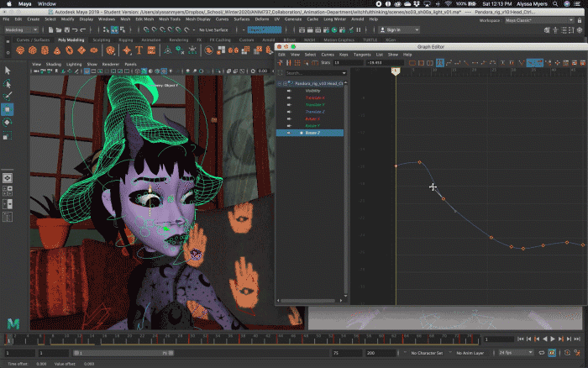Activate the Rotate tool in toolbox

(8, 123)
